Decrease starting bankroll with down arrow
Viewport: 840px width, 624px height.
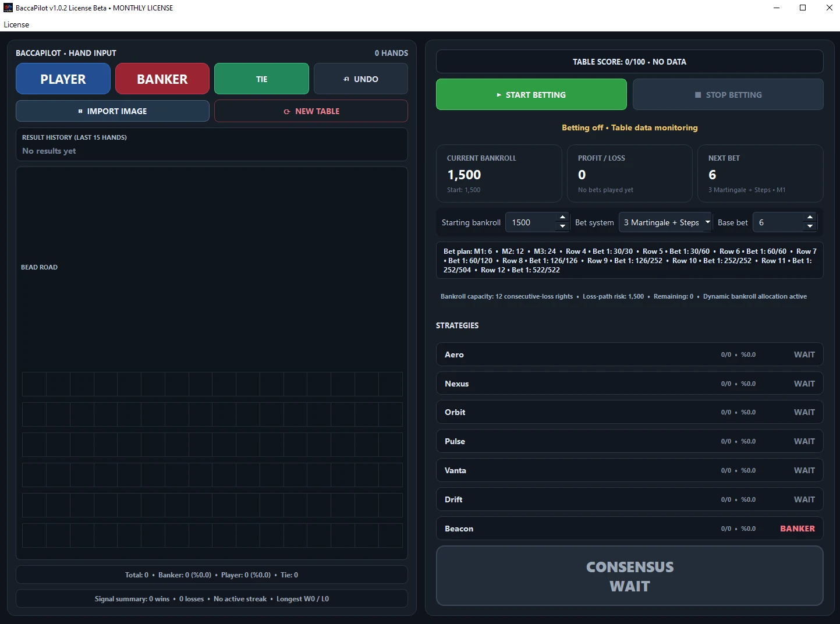pyautogui.click(x=562, y=227)
